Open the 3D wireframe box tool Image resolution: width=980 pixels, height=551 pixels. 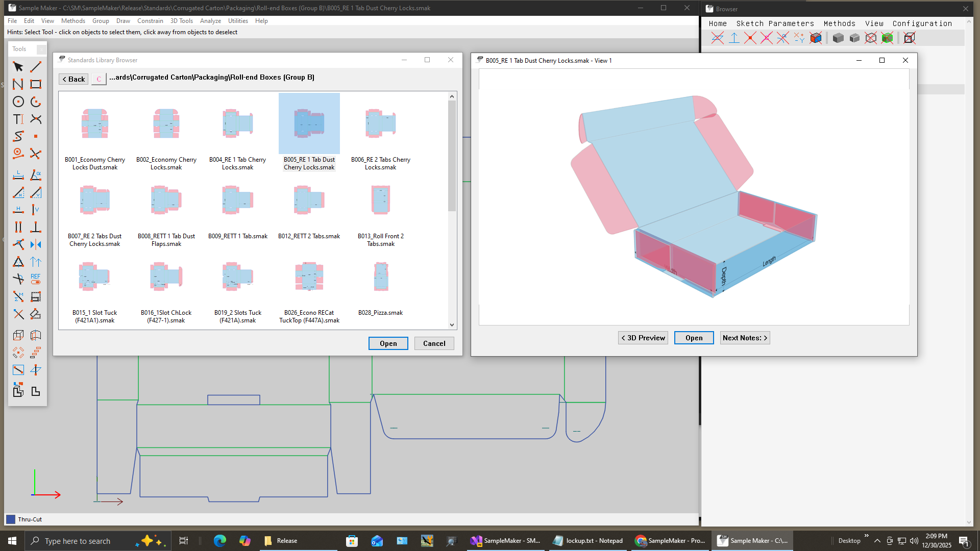[18, 335]
